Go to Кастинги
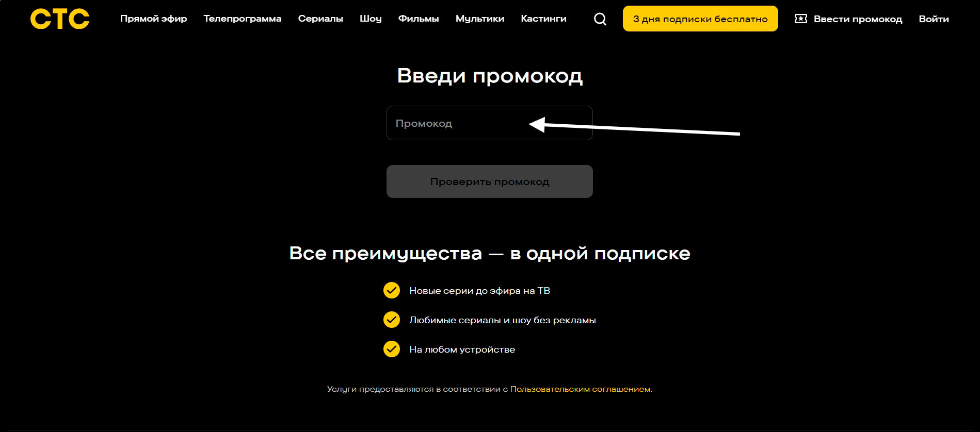This screenshot has height=432, width=980. pos(543,19)
